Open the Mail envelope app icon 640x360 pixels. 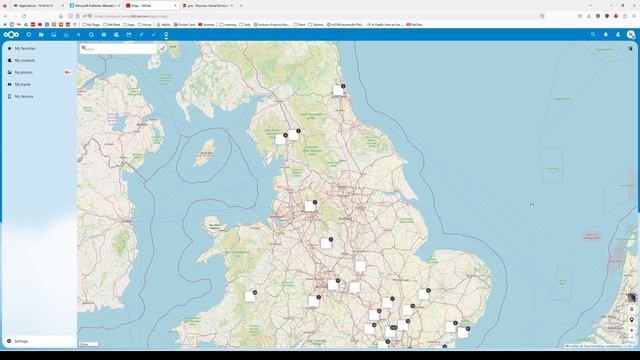click(x=104, y=35)
